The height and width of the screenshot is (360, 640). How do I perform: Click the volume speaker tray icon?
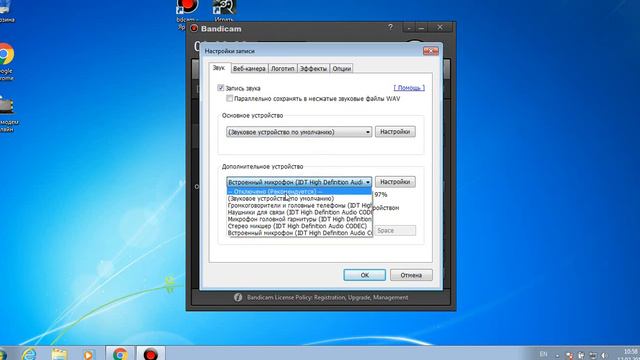point(604,356)
